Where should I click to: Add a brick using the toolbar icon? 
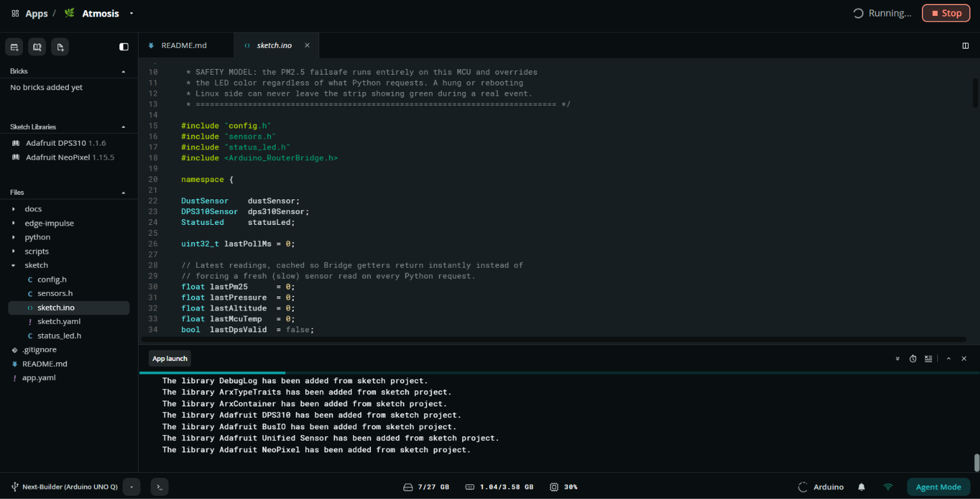point(15,47)
